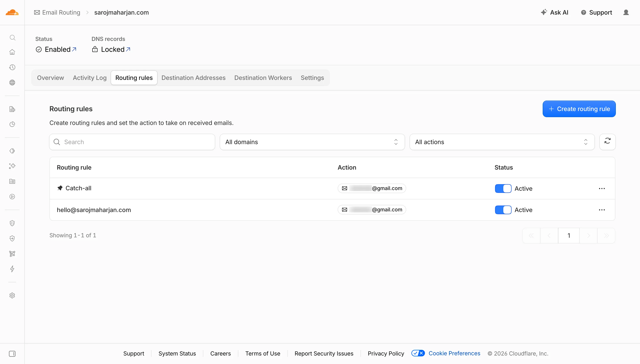Screen dimensions: 640x364
Task: Open more options for hello@sarojmaharjan.com rule
Action: (x=602, y=210)
